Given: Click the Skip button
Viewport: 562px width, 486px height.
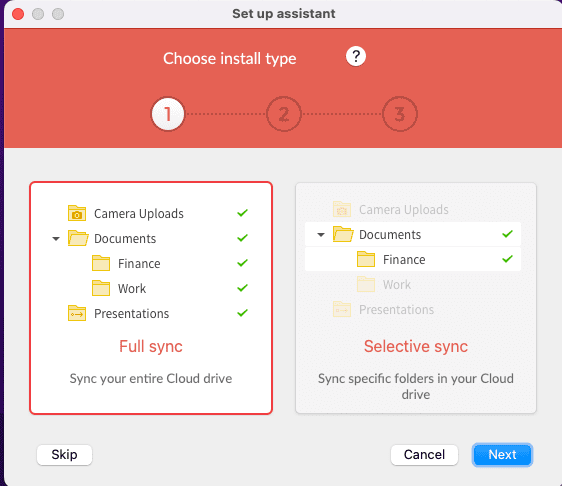Looking at the screenshot, I should click(x=65, y=455).
